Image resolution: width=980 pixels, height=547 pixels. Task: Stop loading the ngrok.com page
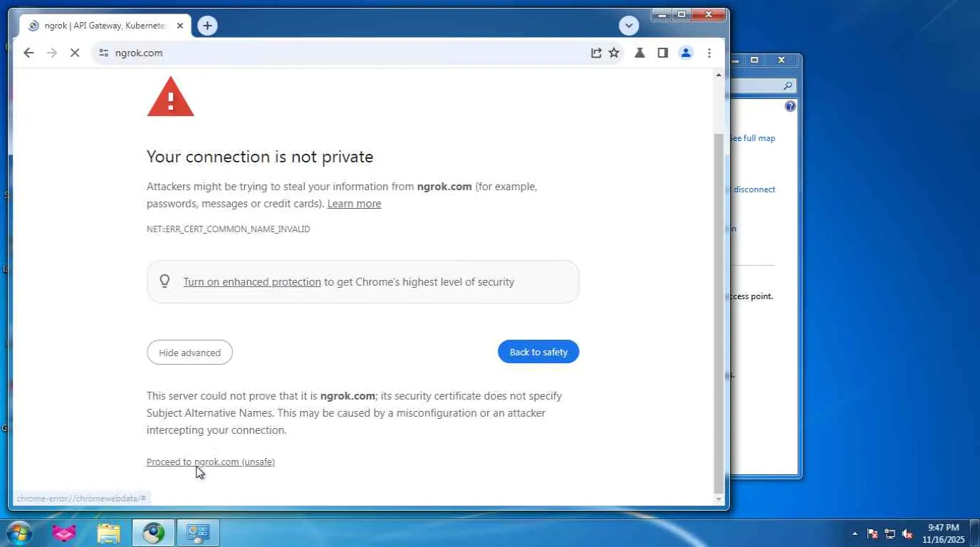75,53
